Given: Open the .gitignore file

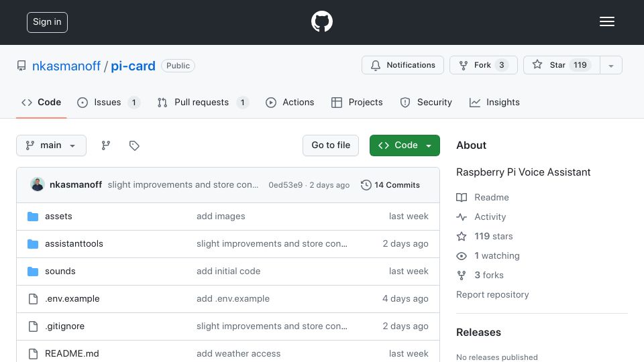Looking at the screenshot, I should point(65,326).
